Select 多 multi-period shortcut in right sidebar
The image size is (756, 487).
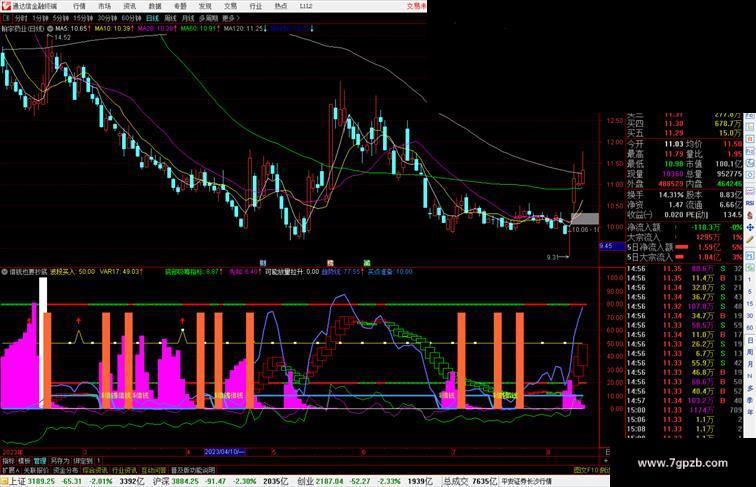click(x=750, y=388)
